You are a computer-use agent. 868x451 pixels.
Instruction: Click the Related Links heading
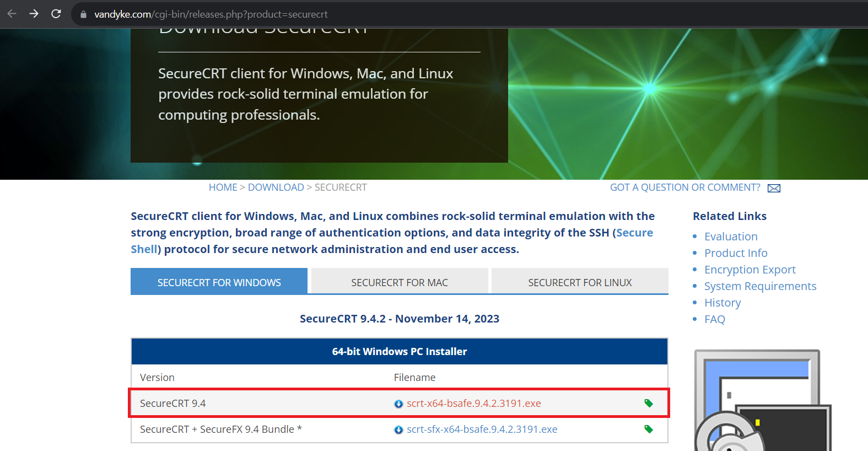(x=730, y=216)
